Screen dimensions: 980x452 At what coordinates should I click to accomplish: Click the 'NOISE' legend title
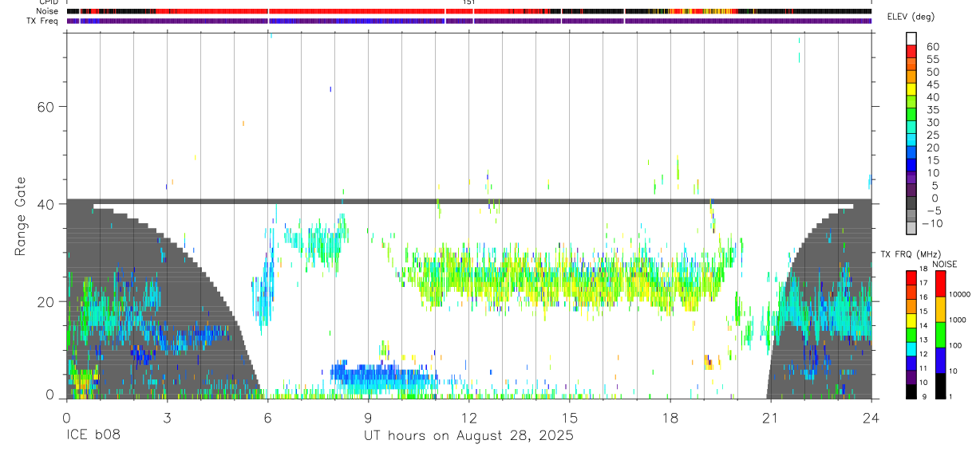(x=944, y=264)
